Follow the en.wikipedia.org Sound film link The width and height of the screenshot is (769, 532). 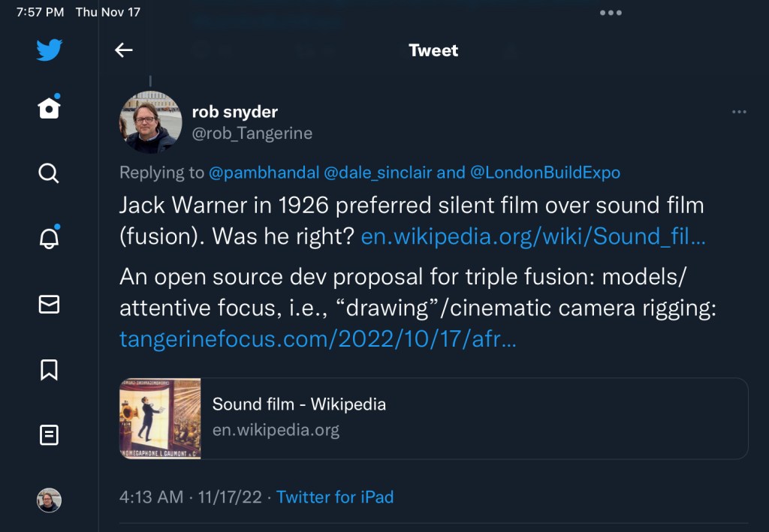(532, 237)
